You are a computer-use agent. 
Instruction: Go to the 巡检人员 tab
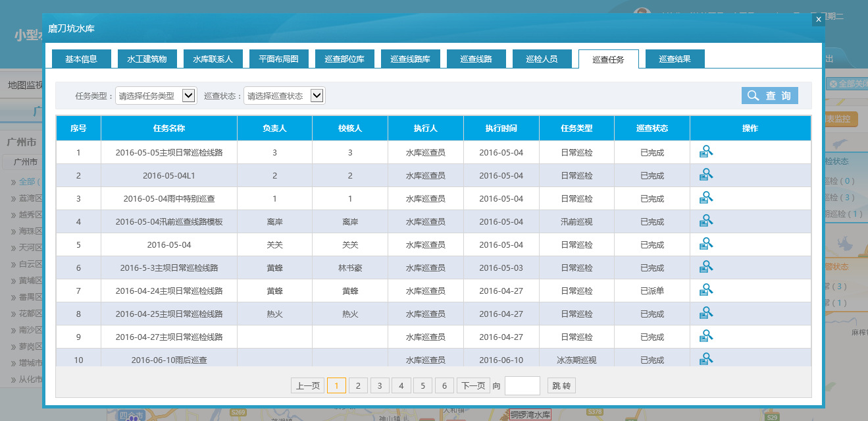pos(542,59)
